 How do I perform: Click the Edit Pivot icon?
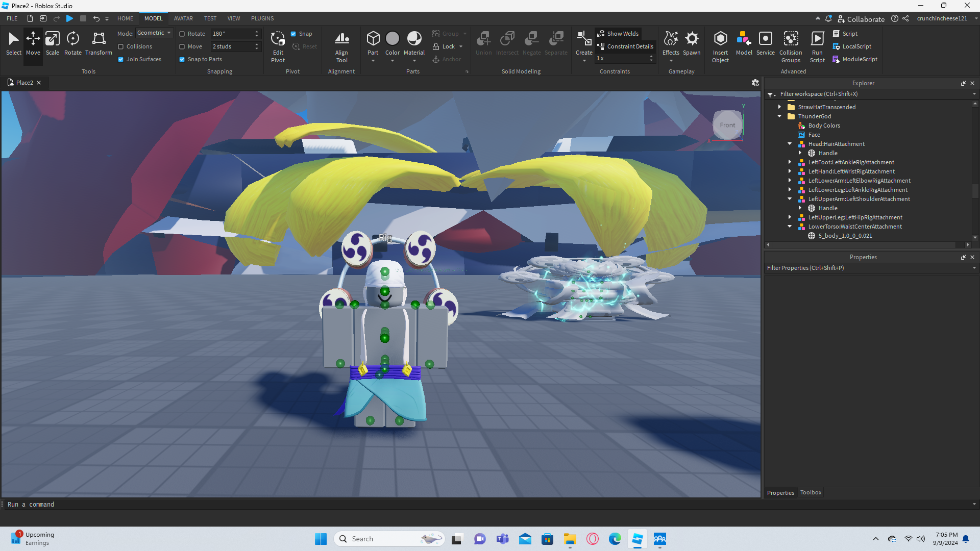(278, 39)
